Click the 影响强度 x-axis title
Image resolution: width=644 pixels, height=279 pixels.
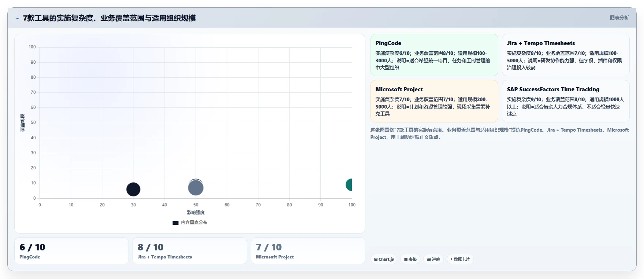pos(196,213)
